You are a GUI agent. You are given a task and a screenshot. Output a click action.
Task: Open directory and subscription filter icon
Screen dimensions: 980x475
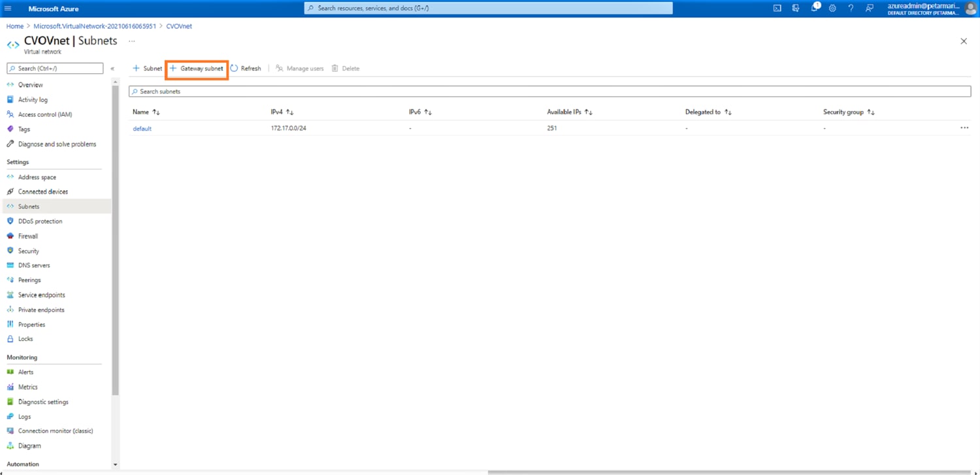pyautogui.click(x=795, y=8)
